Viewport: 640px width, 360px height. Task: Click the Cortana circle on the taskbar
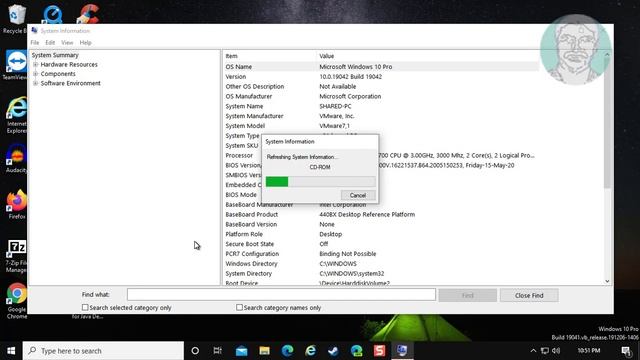pos(195,351)
